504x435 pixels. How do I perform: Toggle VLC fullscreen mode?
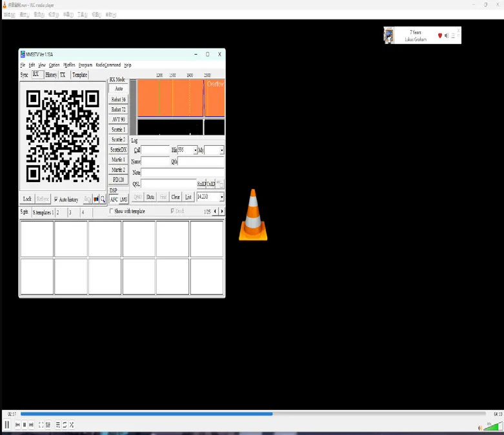coord(41,425)
